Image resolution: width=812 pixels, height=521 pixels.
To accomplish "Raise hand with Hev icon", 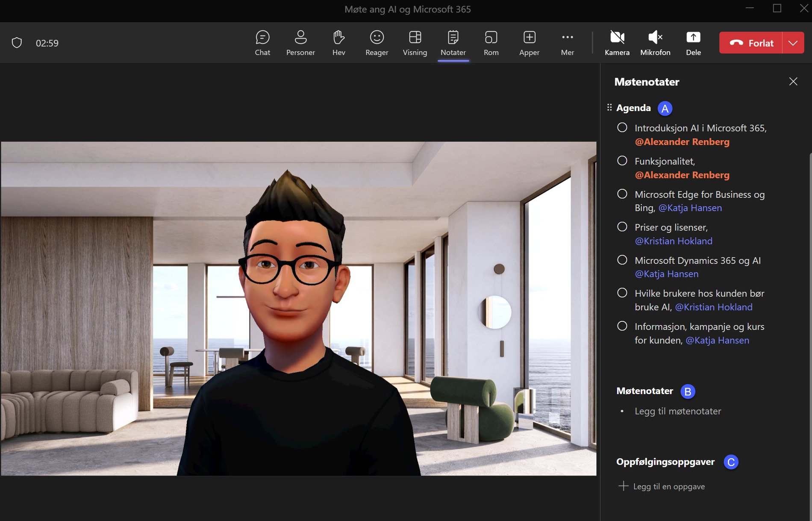I will pos(338,42).
